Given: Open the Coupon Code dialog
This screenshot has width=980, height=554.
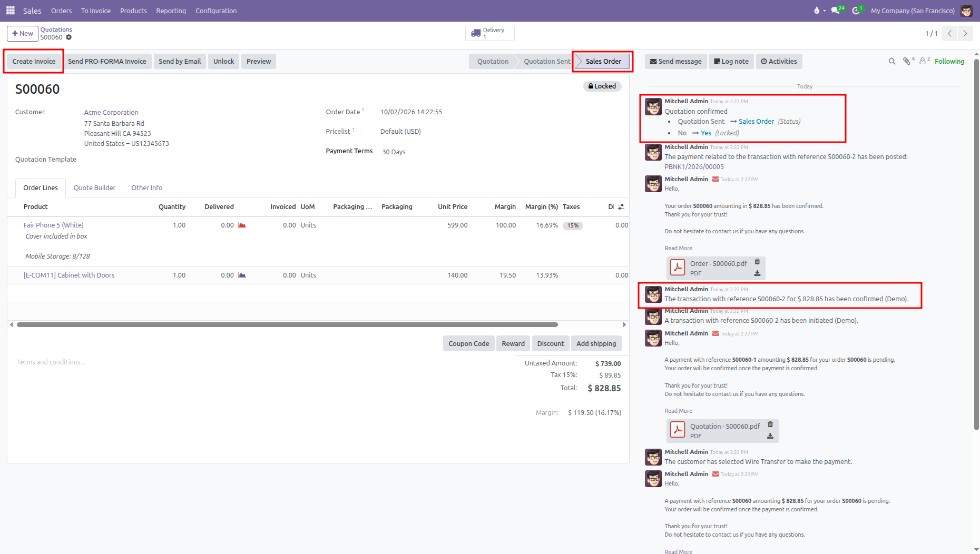Looking at the screenshot, I should click(x=469, y=344).
